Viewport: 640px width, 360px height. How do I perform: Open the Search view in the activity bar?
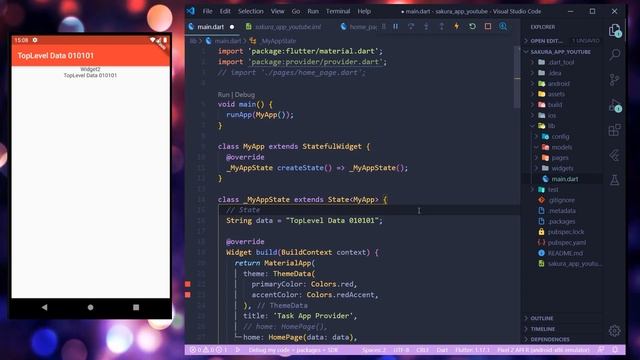pyautogui.click(x=615, y=54)
